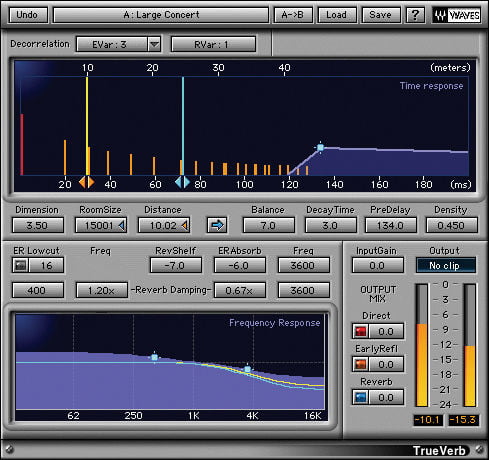
Task: Click the blue link arrow icon
Action: tap(217, 225)
